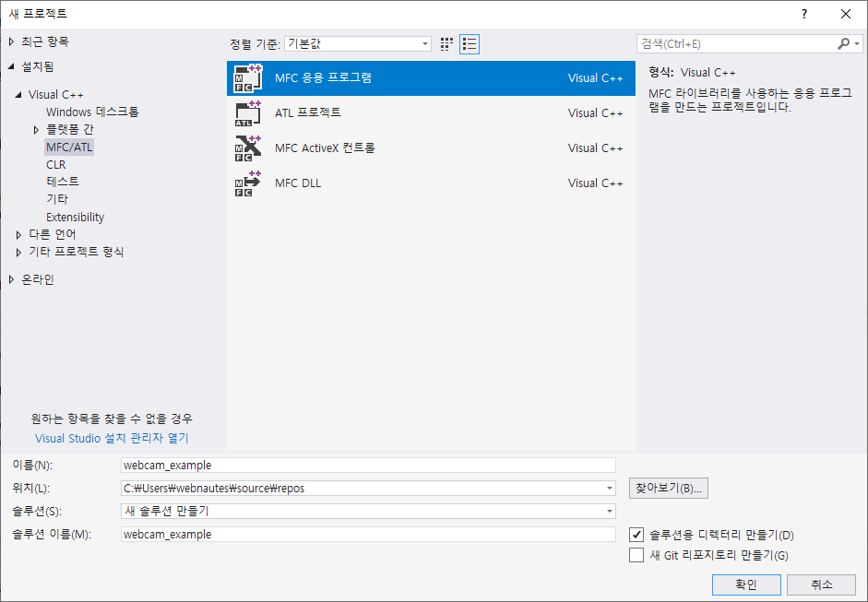
Task: Open the 솔루션 combo box
Action: (368, 512)
